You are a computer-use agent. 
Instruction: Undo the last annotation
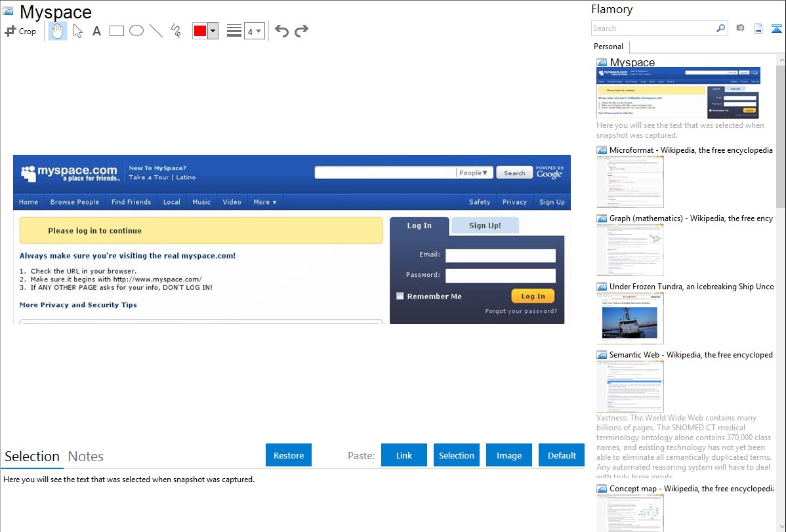[x=281, y=31]
